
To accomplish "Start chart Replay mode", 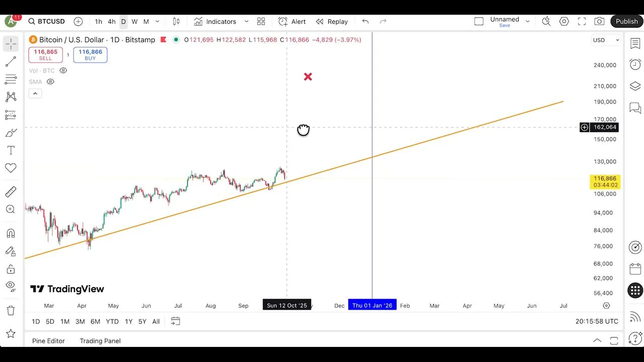I will tap(332, 21).
